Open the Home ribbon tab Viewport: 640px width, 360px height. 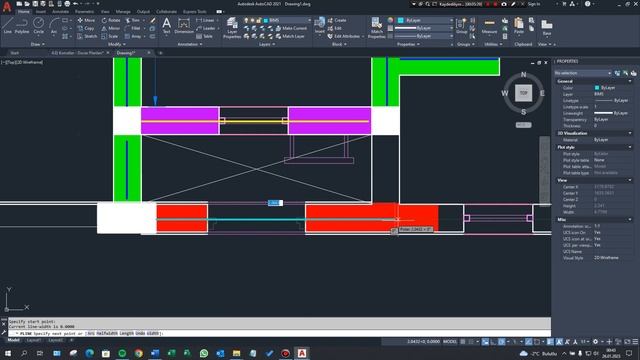coord(24,11)
